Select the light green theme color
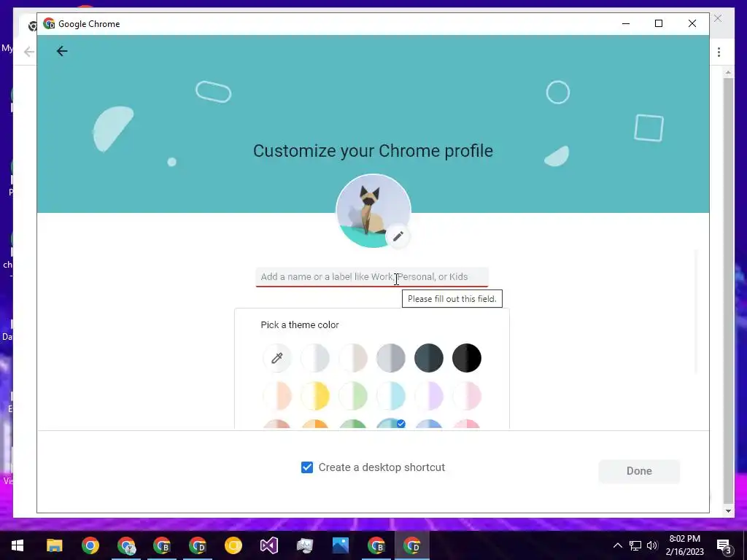The width and height of the screenshot is (747, 560). pos(353,396)
